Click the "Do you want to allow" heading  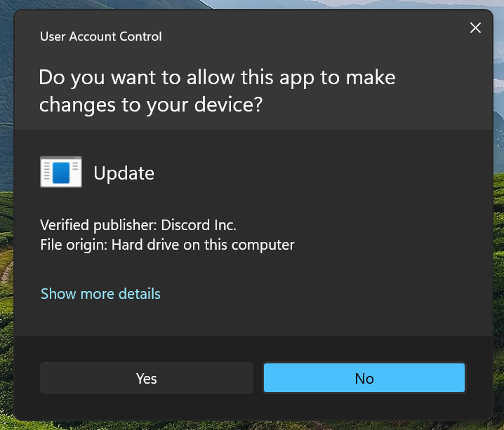(217, 91)
